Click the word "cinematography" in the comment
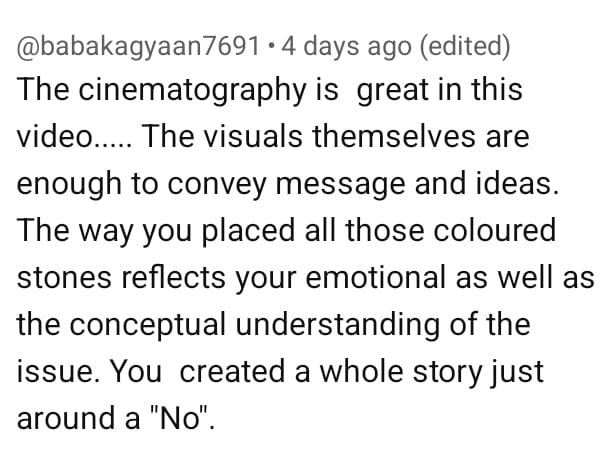 coord(193,91)
